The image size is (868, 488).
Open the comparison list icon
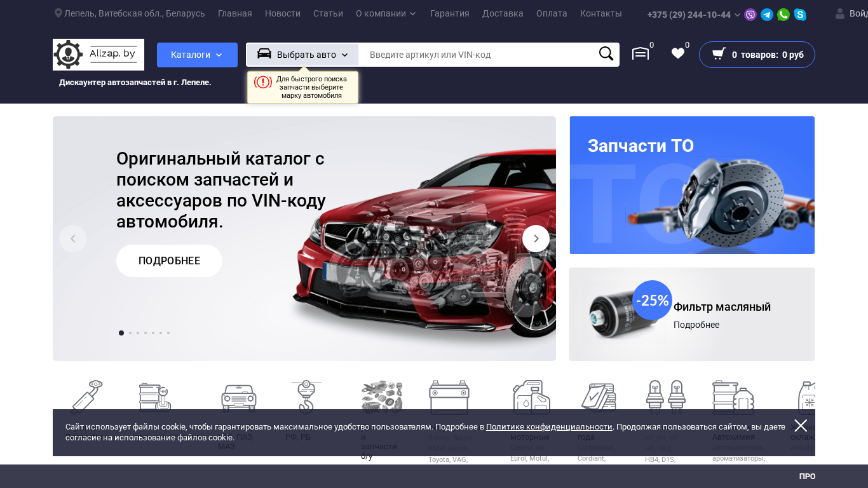[x=641, y=54]
